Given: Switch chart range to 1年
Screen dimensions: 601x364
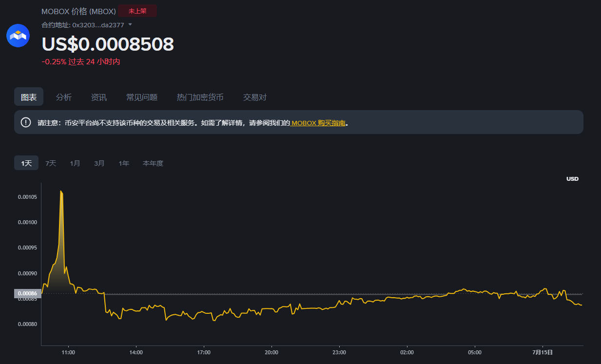Looking at the screenshot, I should 124,163.
